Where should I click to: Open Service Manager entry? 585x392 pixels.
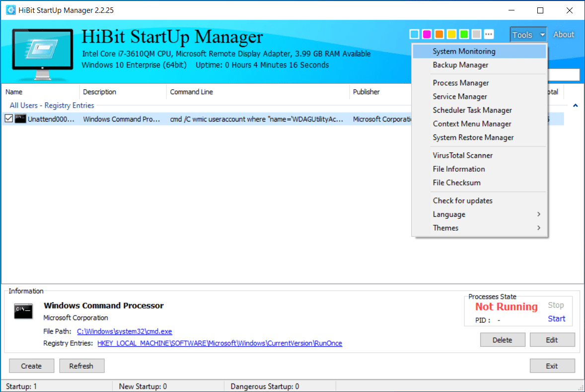click(480, 96)
